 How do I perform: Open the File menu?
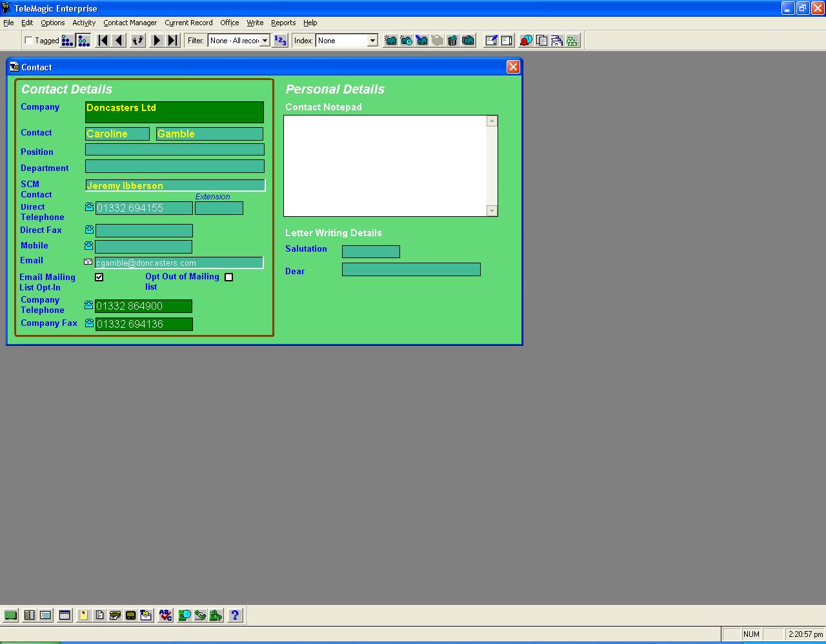[8, 23]
